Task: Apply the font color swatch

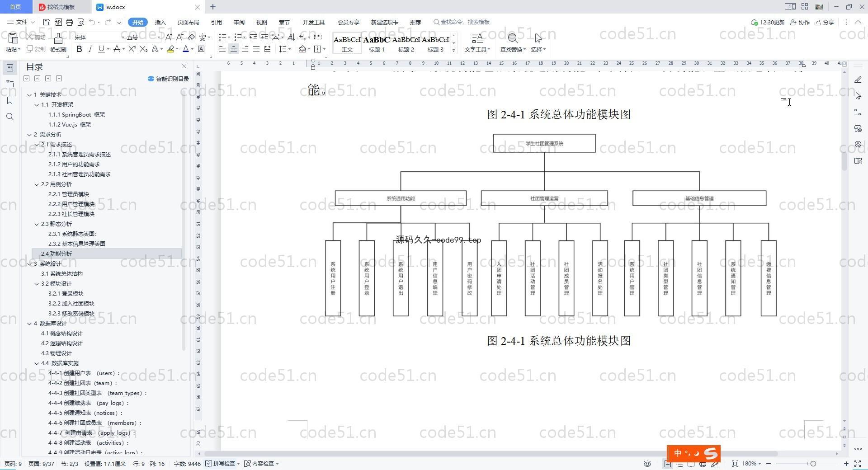Action: point(185,49)
